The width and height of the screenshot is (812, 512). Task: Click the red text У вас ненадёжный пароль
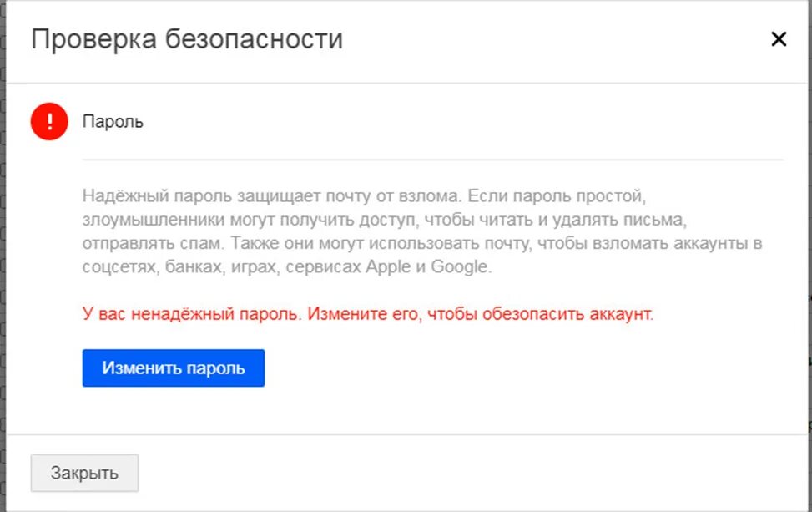pyautogui.click(x=192, y=314)
